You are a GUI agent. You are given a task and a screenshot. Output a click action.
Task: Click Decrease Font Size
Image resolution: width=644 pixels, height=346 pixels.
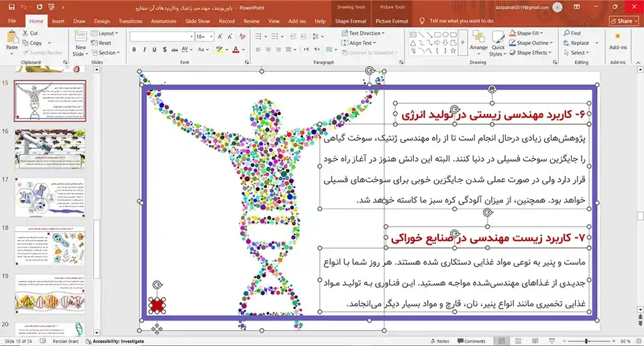click(x=230, y=36)
